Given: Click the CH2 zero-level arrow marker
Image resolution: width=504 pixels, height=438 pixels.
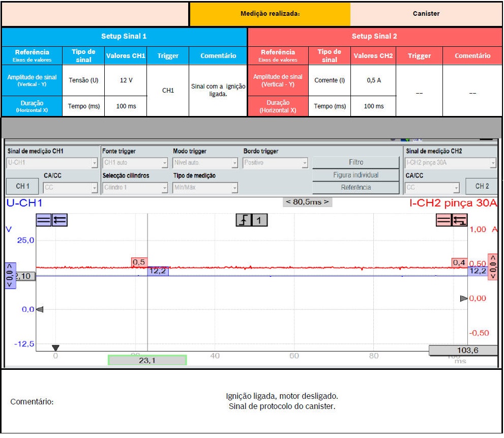Looking at the screenshot, I should 463,299.
